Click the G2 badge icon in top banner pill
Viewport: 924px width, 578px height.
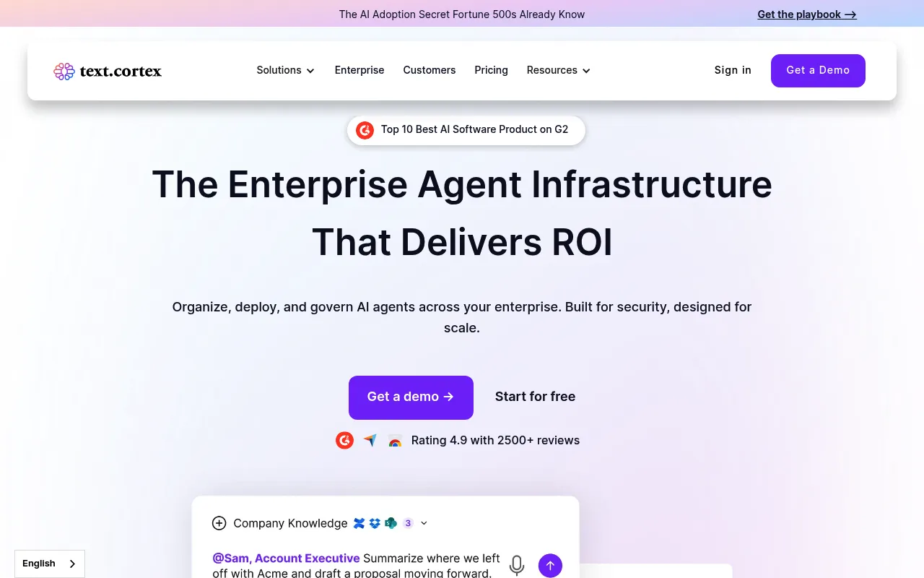365,130
